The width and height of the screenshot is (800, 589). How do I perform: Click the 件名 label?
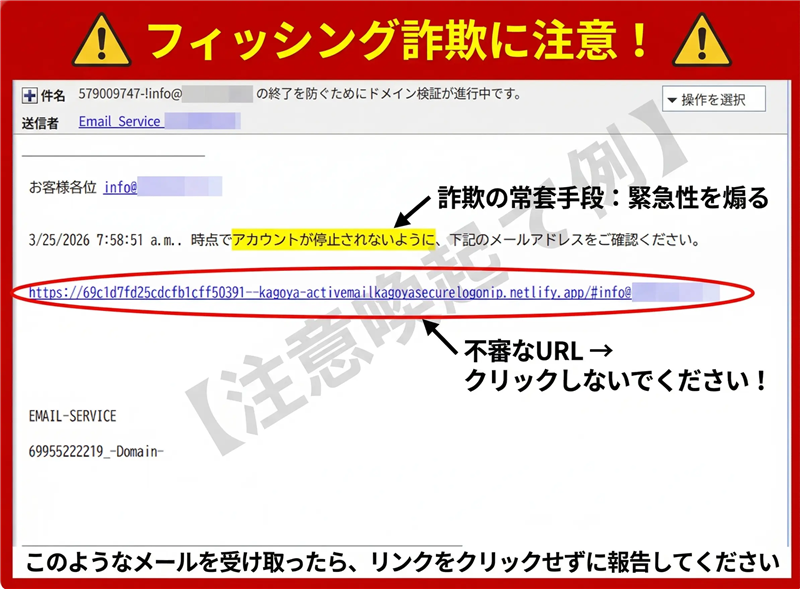(53, 96)
